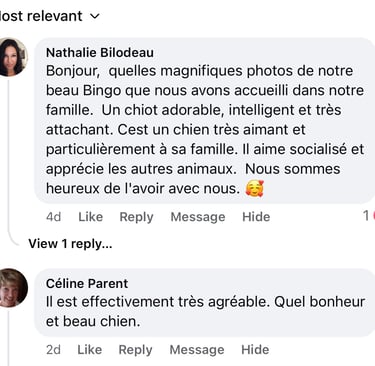Hide Nathalie Bilodeau's comment
The height and width of the screenshot is (366, 375).
(256, 217)
